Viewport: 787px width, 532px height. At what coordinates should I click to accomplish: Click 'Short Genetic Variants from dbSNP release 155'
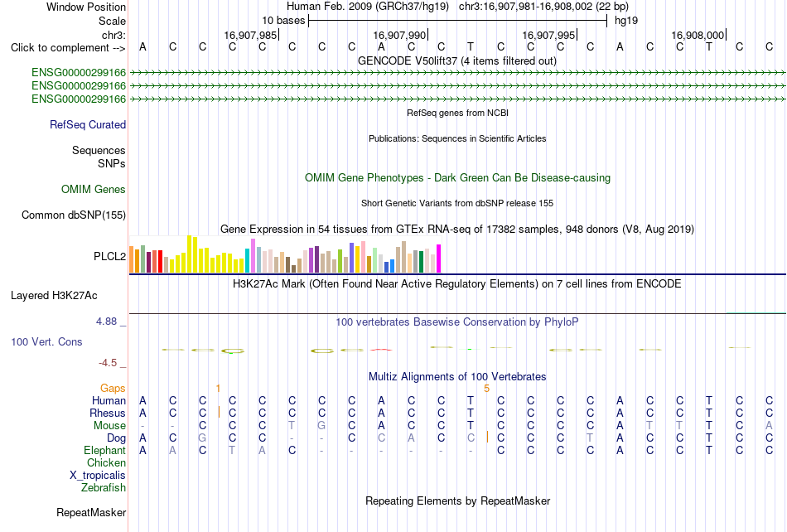pyautogui.click(x=457, y=203)
